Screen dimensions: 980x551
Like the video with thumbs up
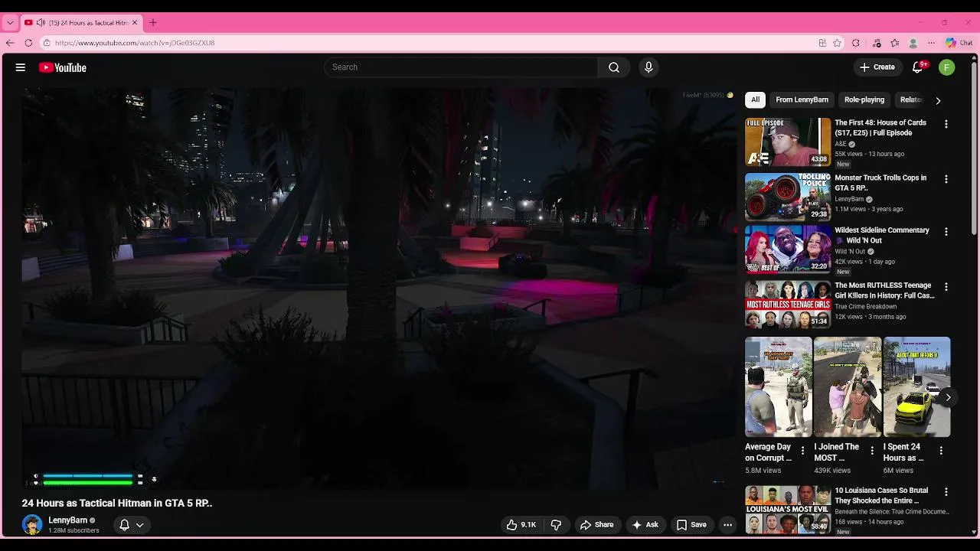pyautogui.click(x=521, y=525)
